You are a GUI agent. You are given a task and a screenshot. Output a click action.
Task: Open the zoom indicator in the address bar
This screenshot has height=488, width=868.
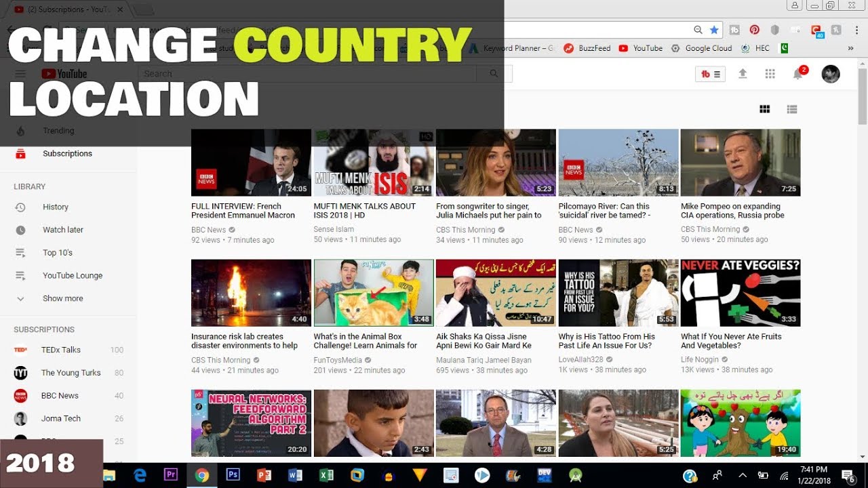coord(698,30)
